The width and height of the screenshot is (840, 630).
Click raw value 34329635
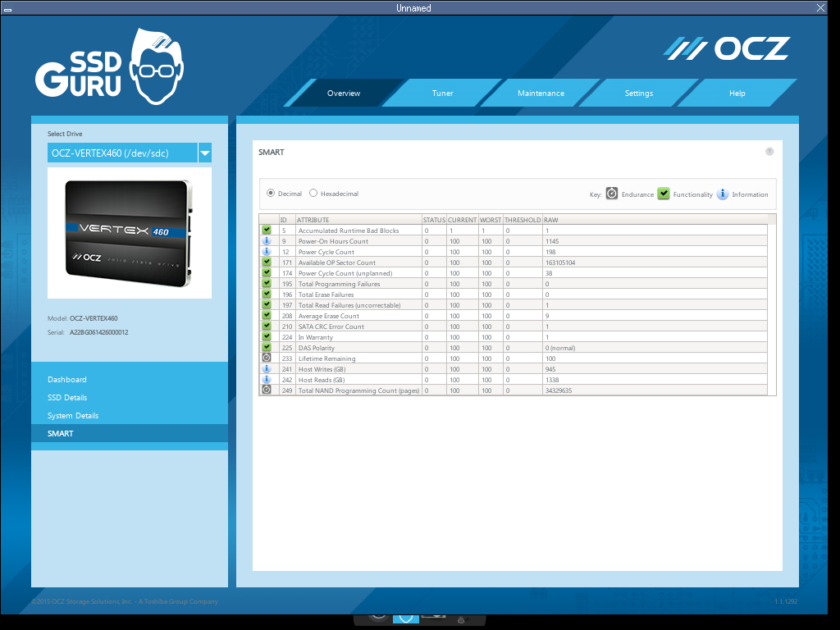[x=558, y=390]
